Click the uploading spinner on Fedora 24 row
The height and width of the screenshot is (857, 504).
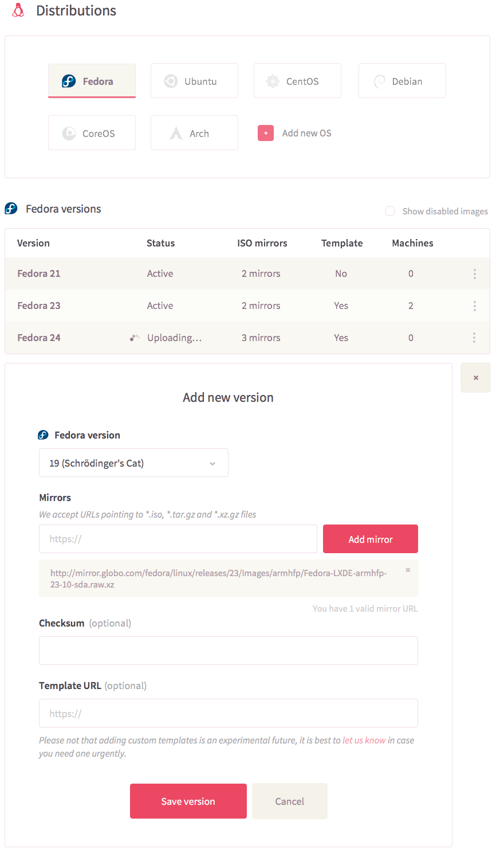[x=135, y=338]
